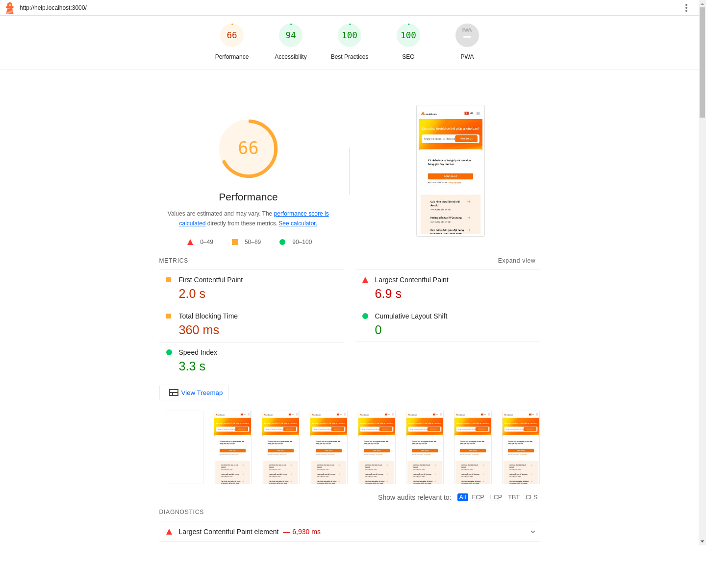Click the last filmstrip frame
The image size is (706, 588).
(x=521, y=447)
